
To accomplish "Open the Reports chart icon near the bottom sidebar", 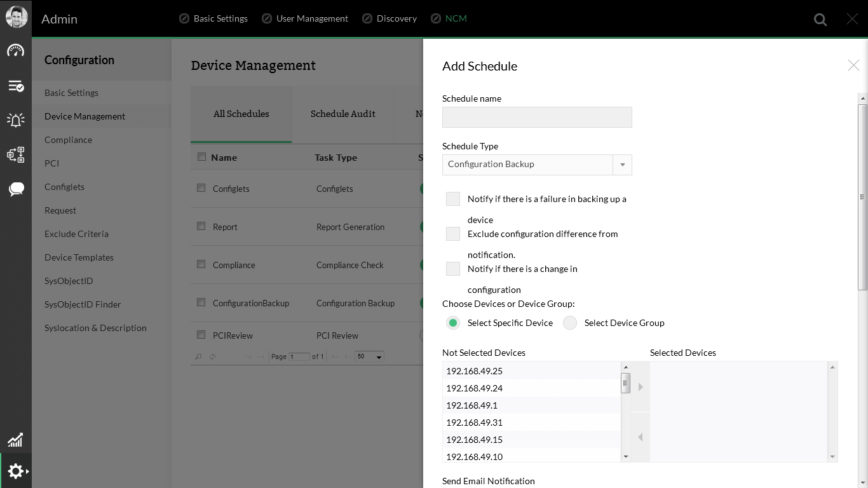I will click(x=15, y=440).
